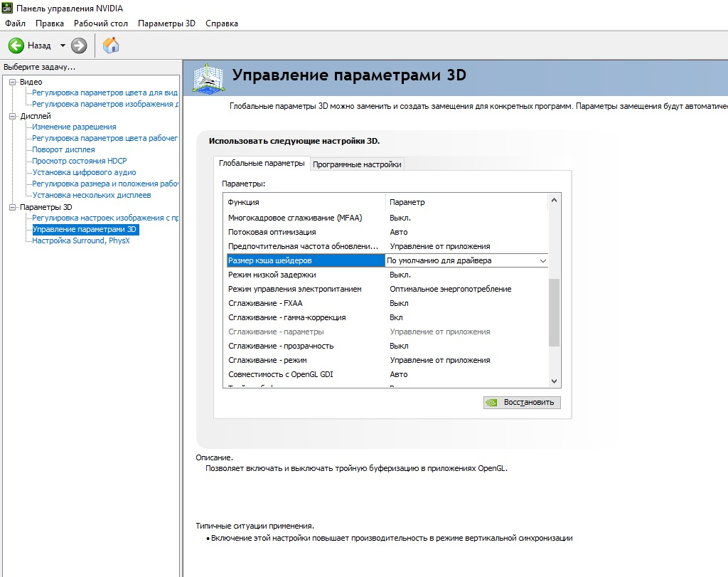Collapse the Параметры 3D tree section

coord(13,207)
